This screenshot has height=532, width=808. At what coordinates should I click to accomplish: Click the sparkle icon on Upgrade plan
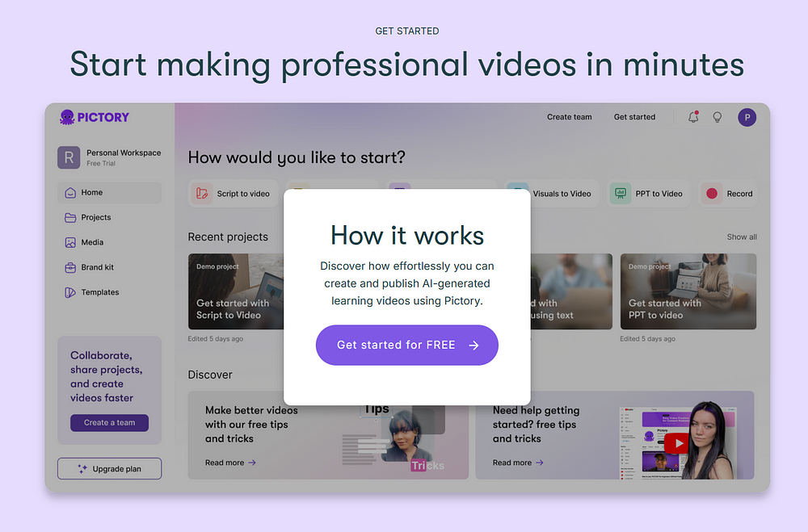[82, 469]
